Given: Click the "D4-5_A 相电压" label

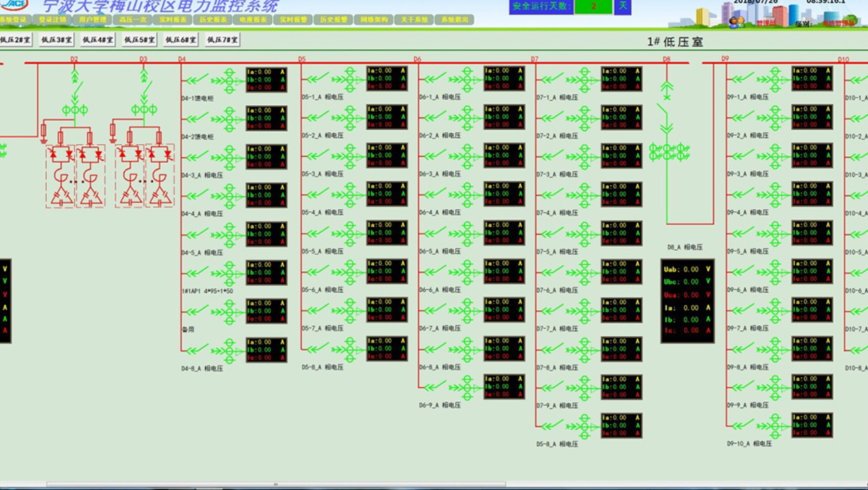Looking at the screenshot, I should point(202,253).
